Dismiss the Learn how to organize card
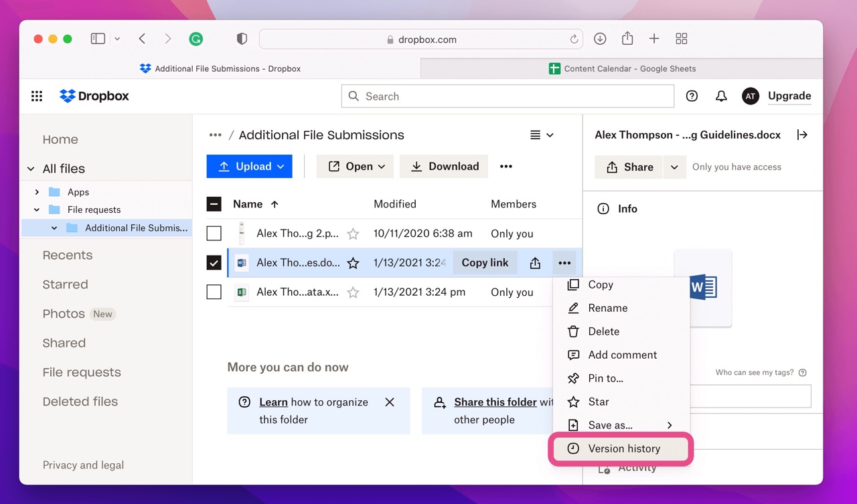 (x=390, y=402)
